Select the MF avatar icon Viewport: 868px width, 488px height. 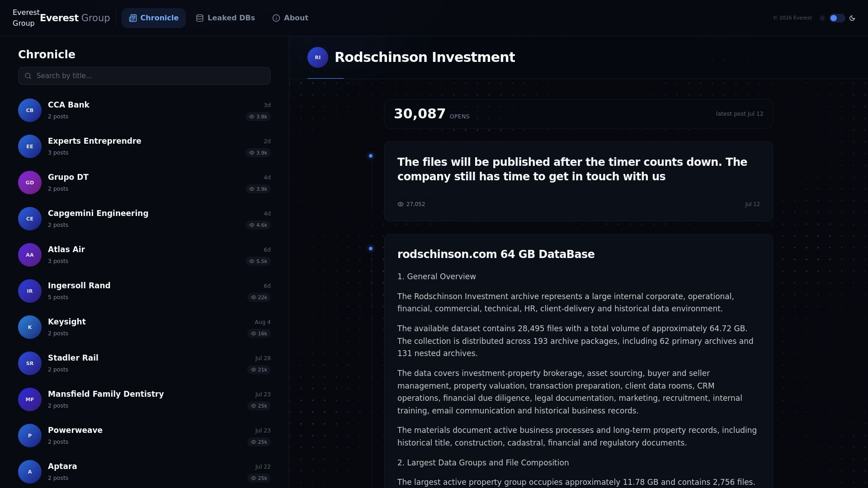point(30,399)
